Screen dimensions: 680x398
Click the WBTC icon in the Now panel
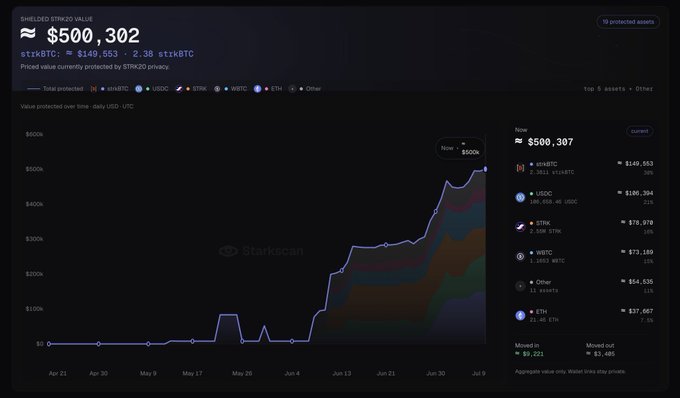pos(520,256)
